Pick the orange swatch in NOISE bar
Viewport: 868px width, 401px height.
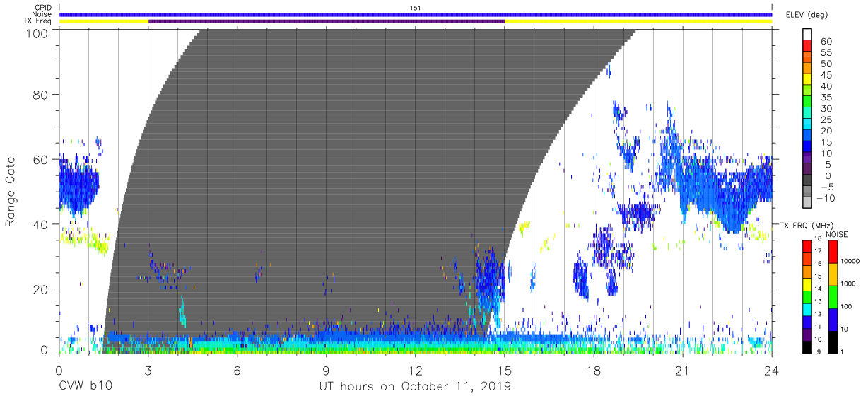point(832,274)
